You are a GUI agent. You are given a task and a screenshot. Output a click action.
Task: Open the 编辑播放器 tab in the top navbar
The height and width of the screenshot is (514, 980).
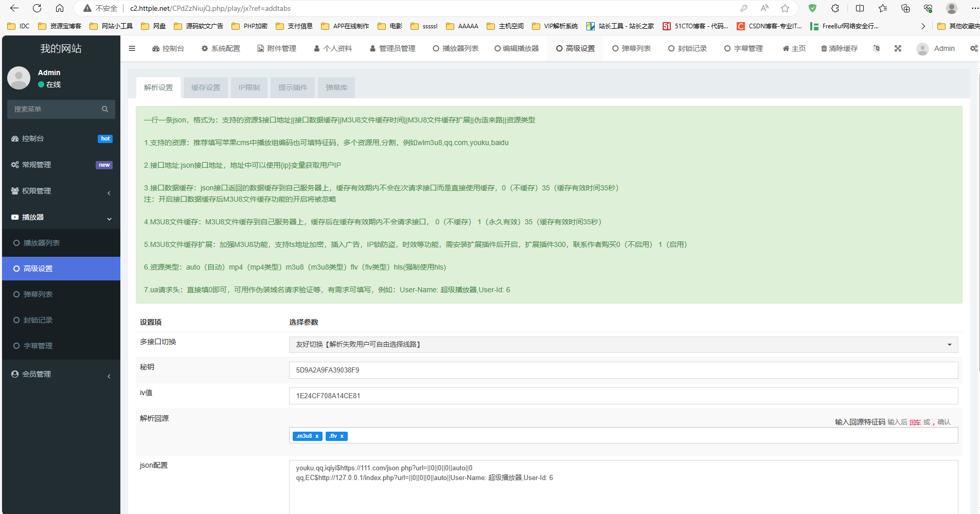click(x=516, y=48)
